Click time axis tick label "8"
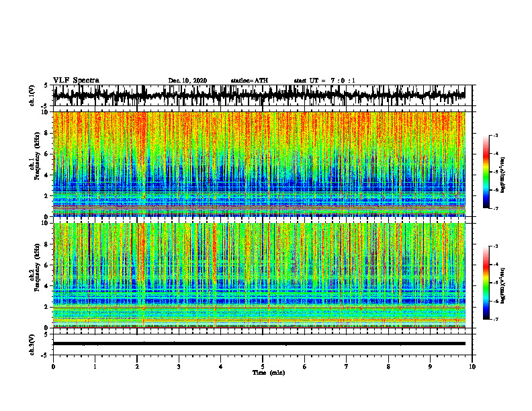Viewport: 532px width, 411px height. click(388, 367)
